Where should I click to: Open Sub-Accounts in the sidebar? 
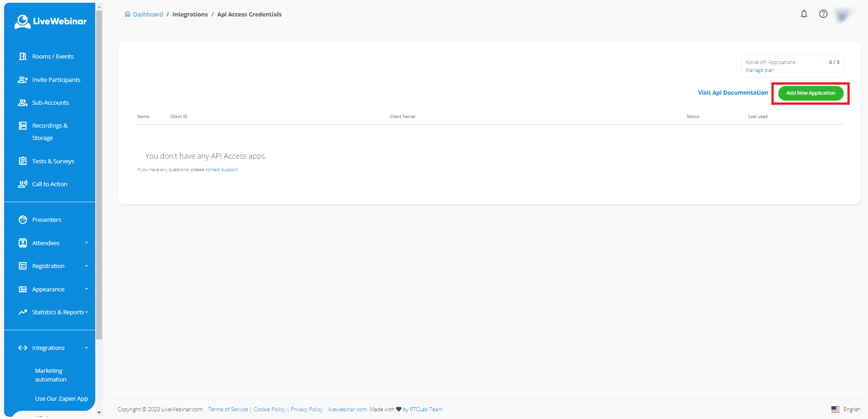tap(50, 102)
